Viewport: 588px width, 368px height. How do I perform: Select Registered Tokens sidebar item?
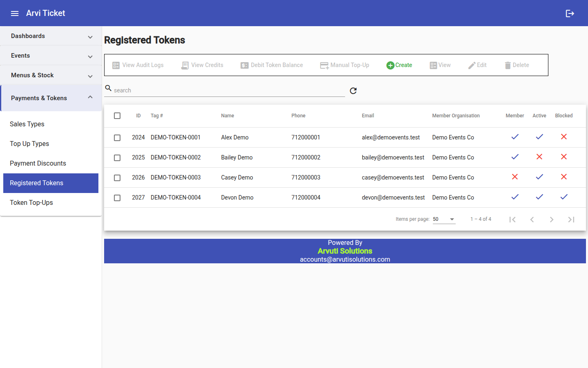click(51, 183)
